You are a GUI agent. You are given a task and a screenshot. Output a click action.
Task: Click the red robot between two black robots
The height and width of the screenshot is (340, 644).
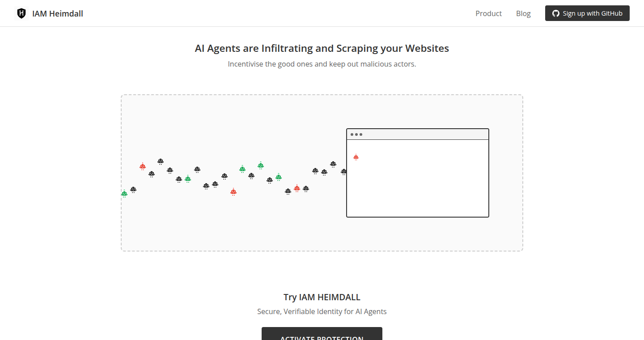pos(297,188)
